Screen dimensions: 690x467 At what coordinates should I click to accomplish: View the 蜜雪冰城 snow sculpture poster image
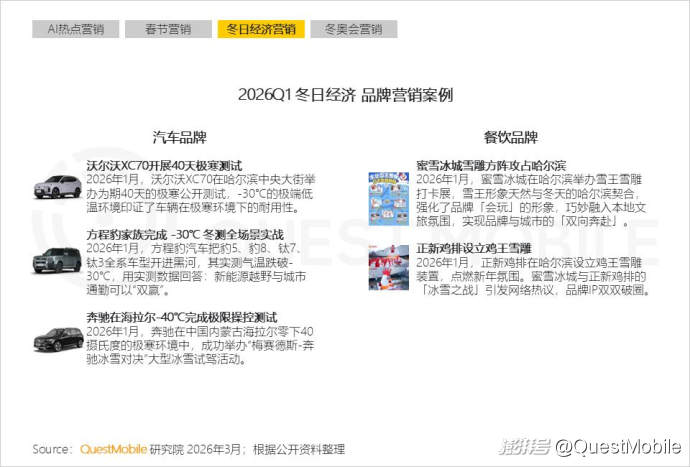388,195
